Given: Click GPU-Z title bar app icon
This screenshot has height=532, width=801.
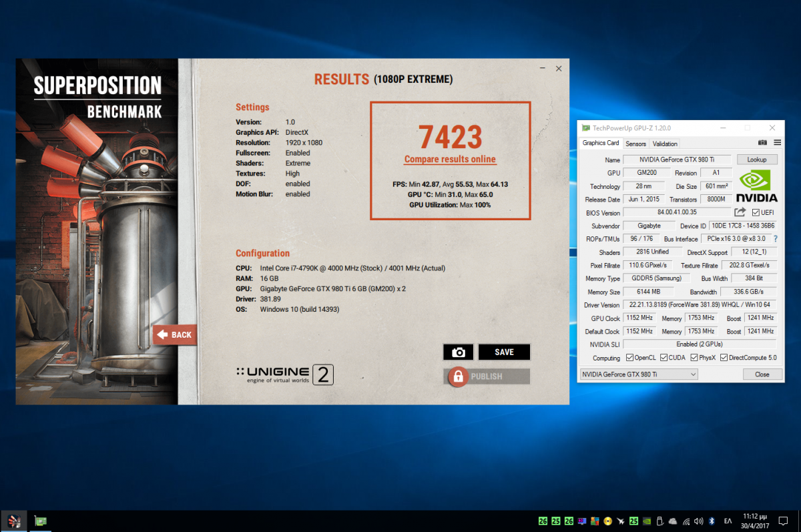Looking at the screenshot, I should (x=585, y=128).
